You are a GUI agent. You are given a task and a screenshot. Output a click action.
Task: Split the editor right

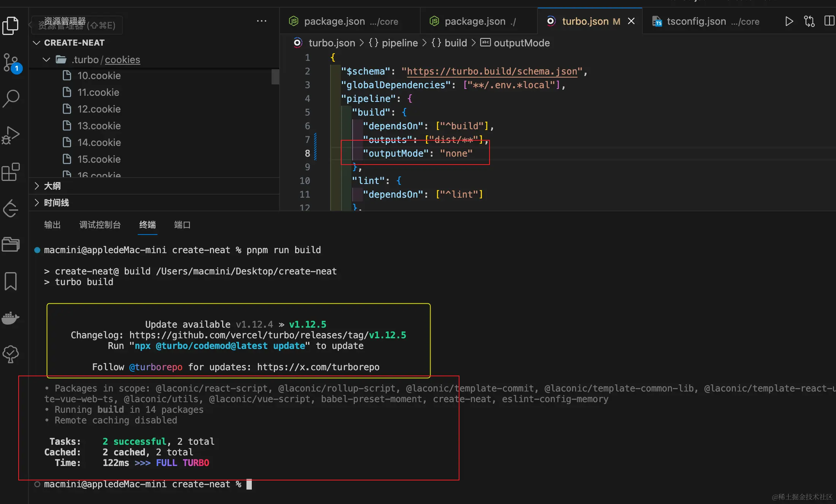(830, 21)
